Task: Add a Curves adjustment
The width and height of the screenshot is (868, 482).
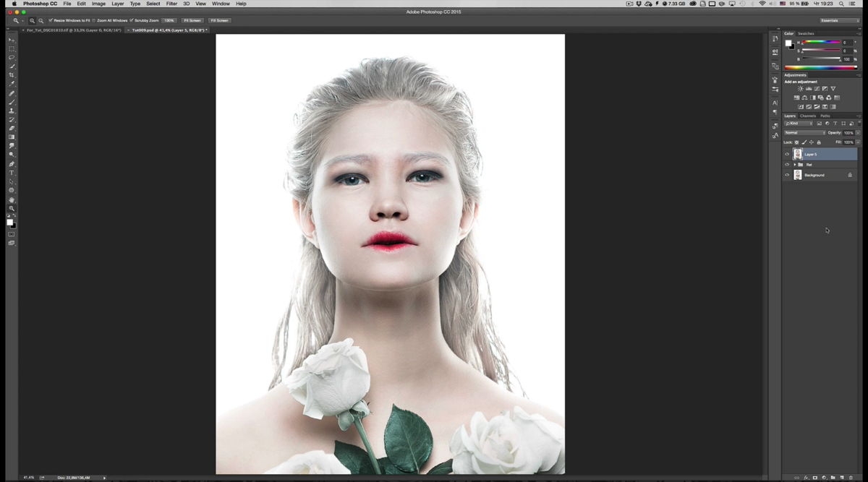Action: click(x=817, y=89)
